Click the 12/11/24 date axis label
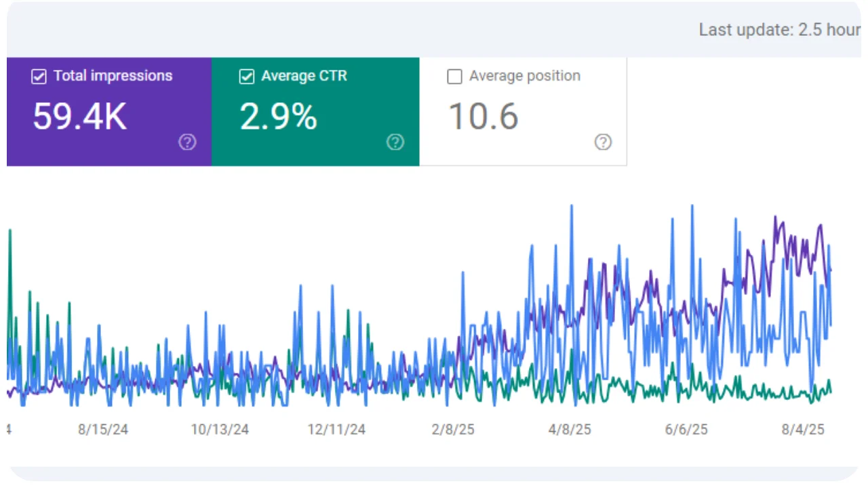 click(x=336, y=430)
